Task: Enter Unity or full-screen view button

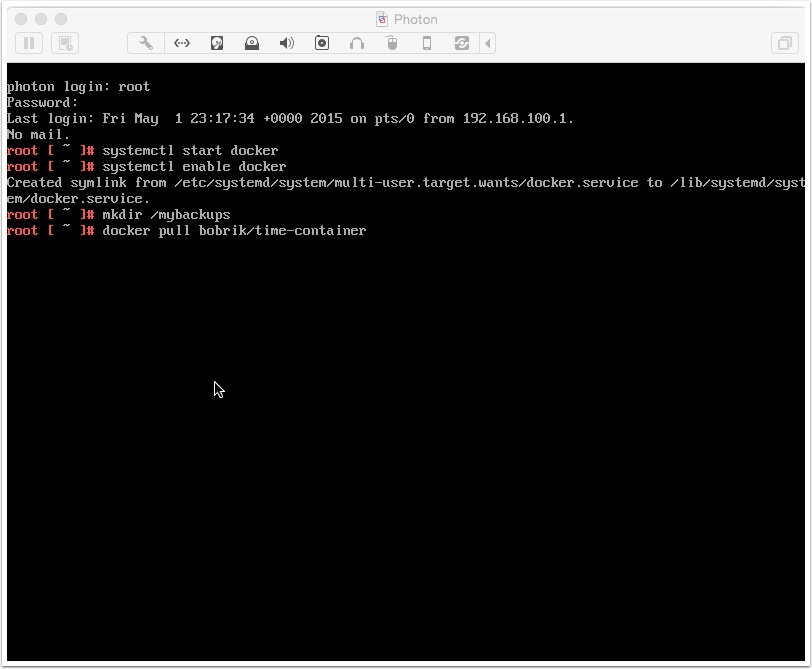Action: tap(785, 43)
